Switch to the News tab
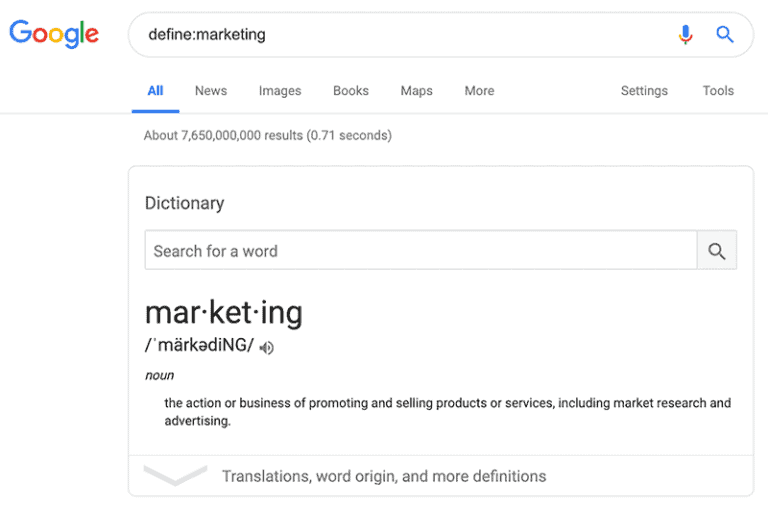The height and width of the screenshot is (507, 768). pyautogui.click(x=211, y=91)
